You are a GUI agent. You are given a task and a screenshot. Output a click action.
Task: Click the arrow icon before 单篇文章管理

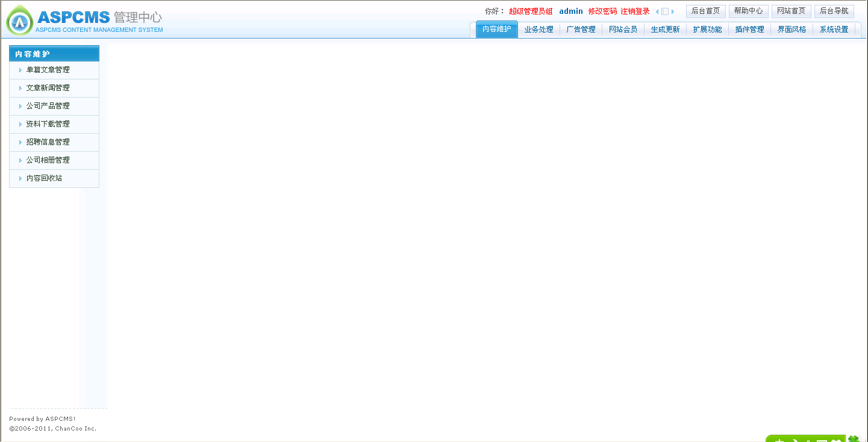pyautogui.click(x=19, y=69)
